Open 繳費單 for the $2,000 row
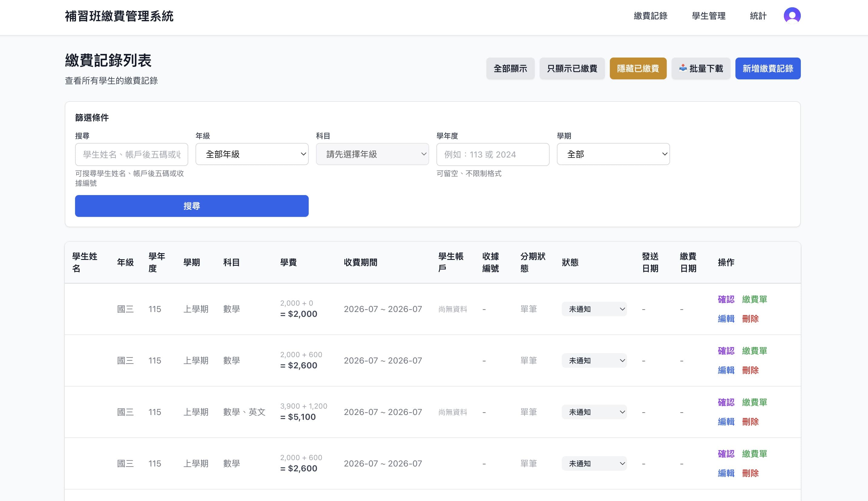The image size is (868, 501). pos(755,299)
